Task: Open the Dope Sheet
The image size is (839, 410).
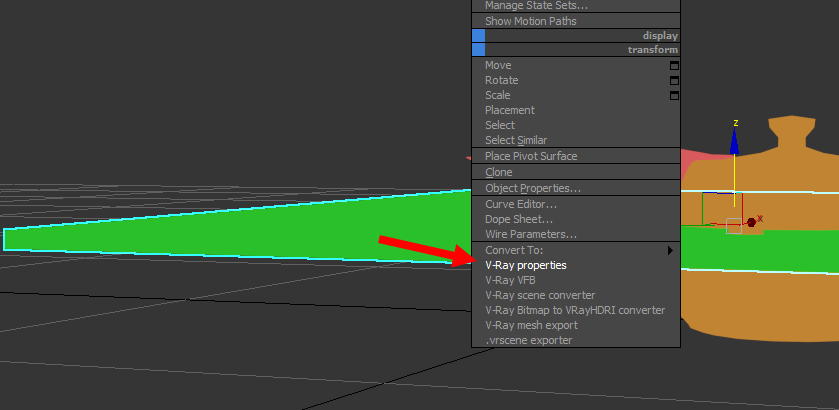Action: 576,219
